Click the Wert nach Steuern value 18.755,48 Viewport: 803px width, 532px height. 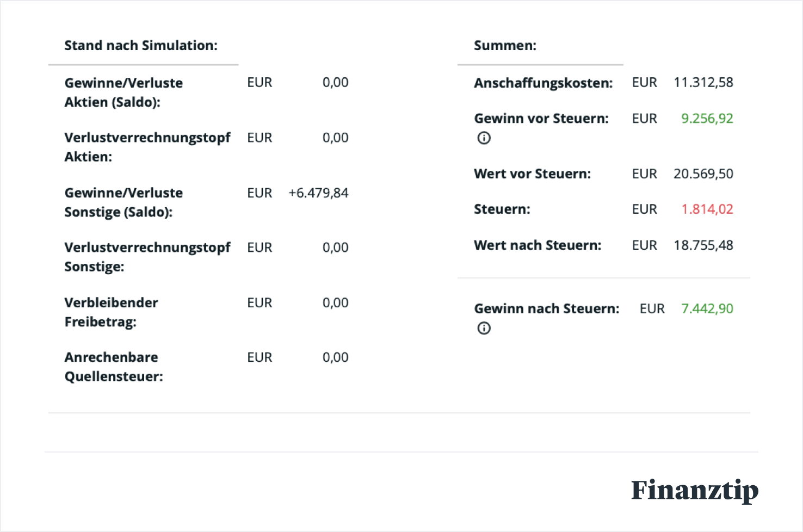point(703,245)
